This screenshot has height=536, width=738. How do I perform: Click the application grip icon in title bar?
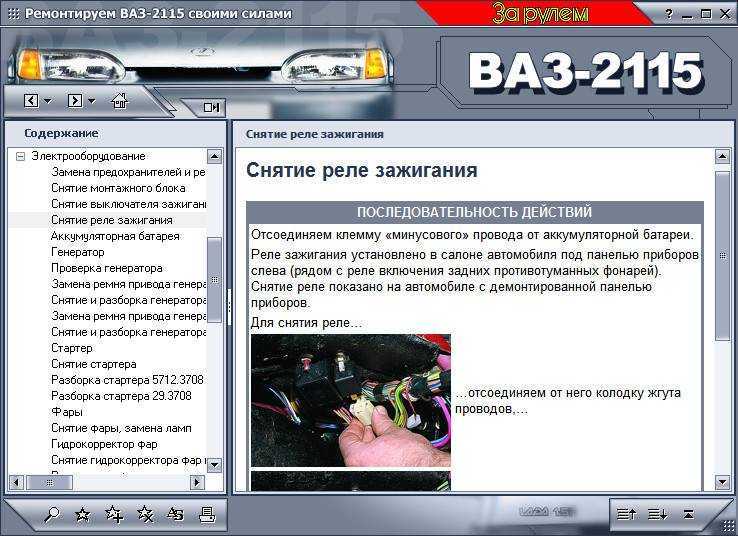click(14, 14)
